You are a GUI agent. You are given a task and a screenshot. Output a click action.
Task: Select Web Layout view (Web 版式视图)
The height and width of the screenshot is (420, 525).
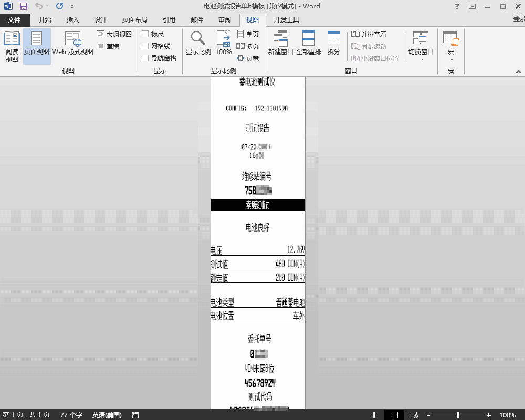coord(72,45)
